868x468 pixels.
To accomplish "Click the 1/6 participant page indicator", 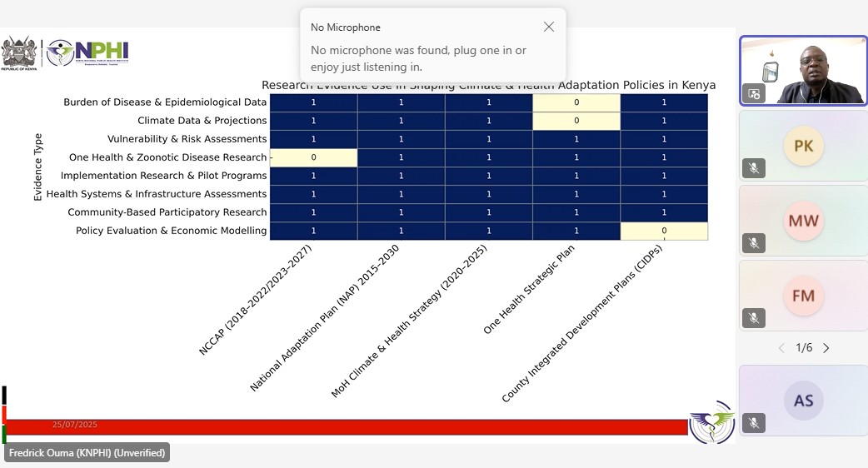I will (x=804, y=348).
